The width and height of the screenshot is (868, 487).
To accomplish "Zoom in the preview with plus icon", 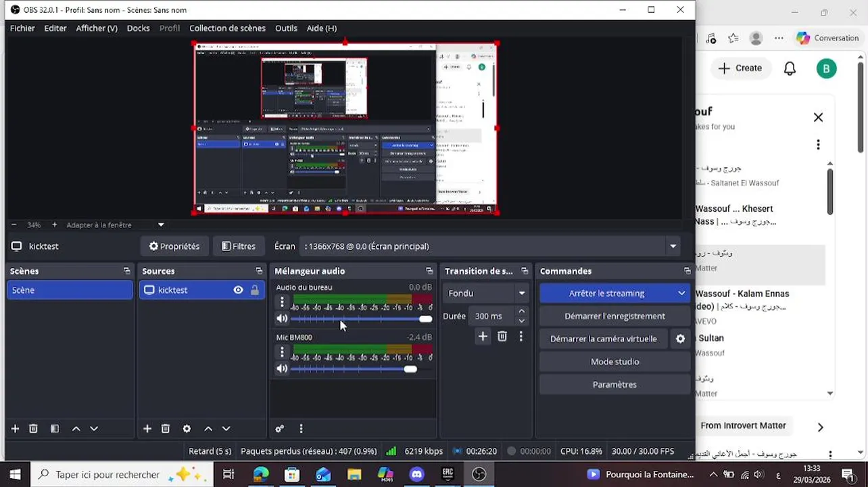I will point(55,225).
